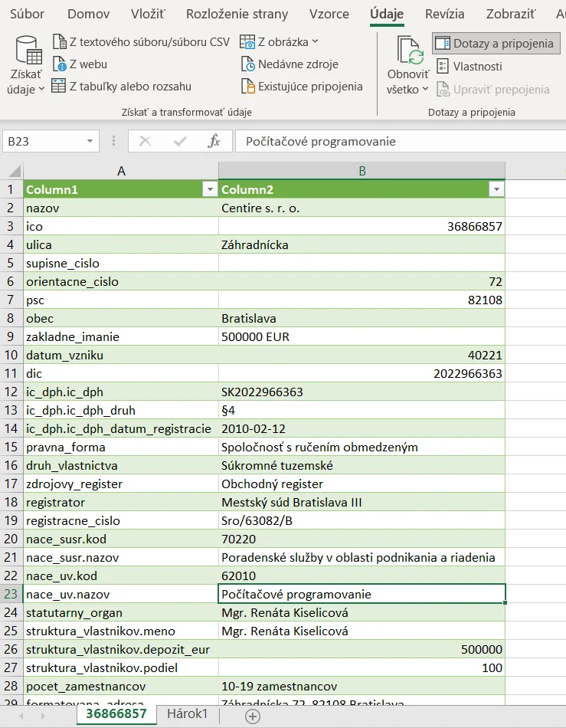Select cell containing 500000 EUR
The width and height of the screenshot is (566, 728).
[362, 336]
